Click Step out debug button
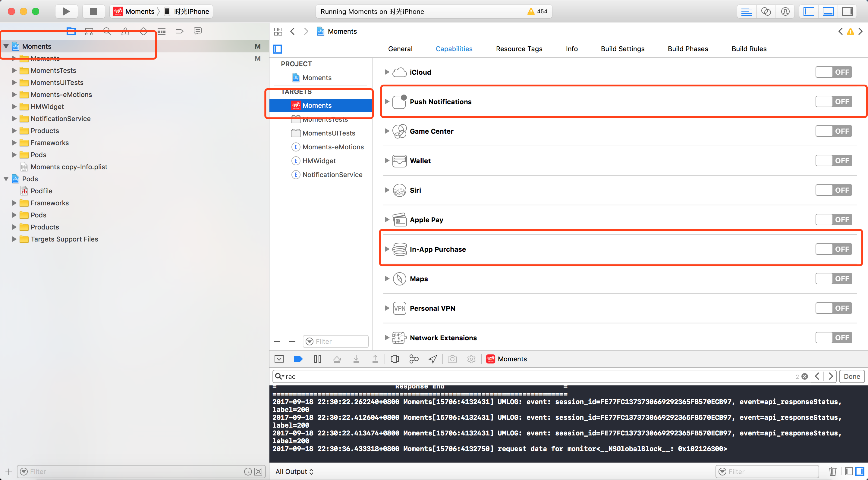Screen dimensions: 868x480 tap(375, 359)
